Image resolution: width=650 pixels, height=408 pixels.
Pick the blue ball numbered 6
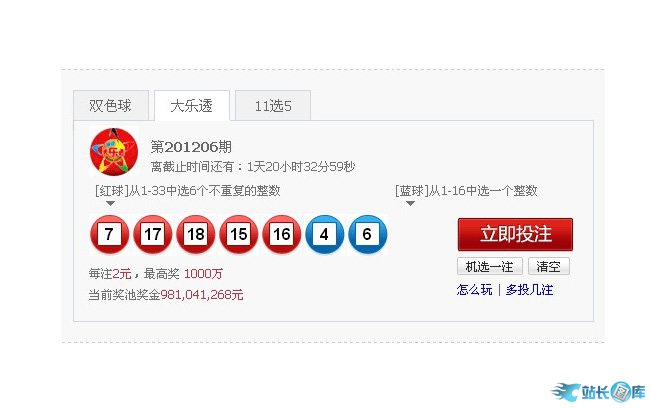pyautogui.click(x=368, y=234)
